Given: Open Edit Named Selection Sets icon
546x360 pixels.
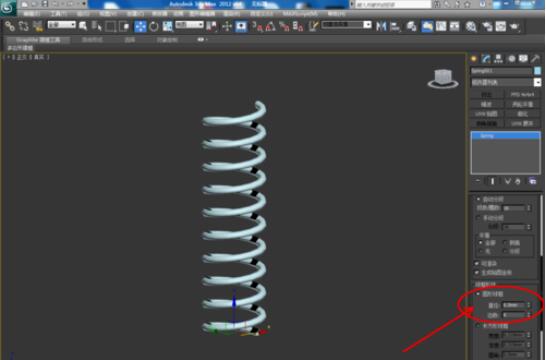Looking at the screenshot, I should click(x=313, y=26).
